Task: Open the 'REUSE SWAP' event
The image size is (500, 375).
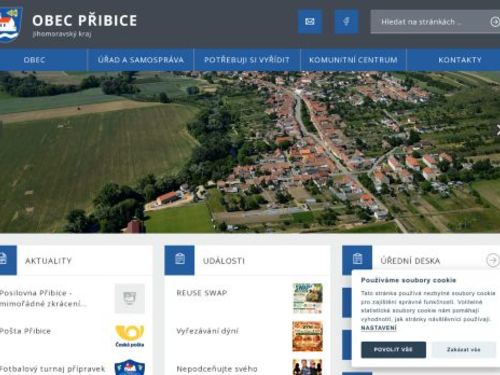Action: tap(202, 293)
